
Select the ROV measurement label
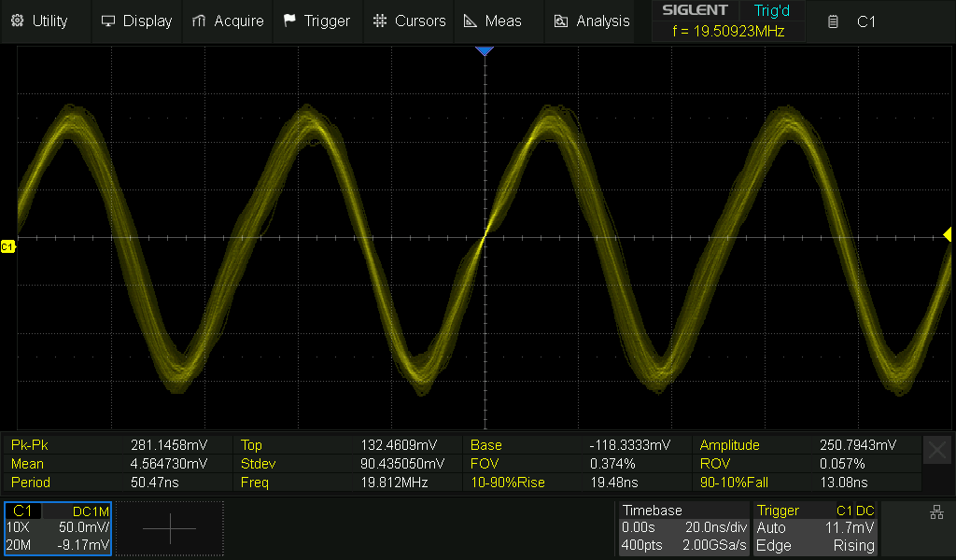714,464
